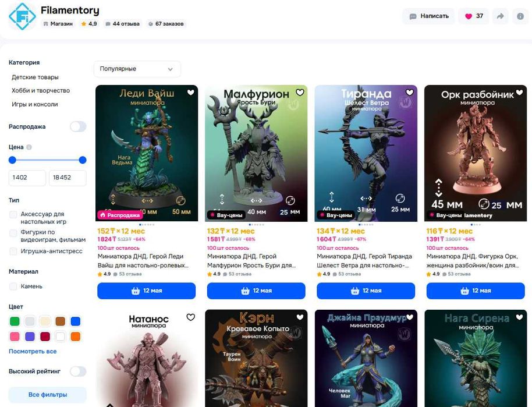Open the Леди Вайш product image
Image resolution: width=532 pixels, height=407 pixels.
tap(147, 153)
